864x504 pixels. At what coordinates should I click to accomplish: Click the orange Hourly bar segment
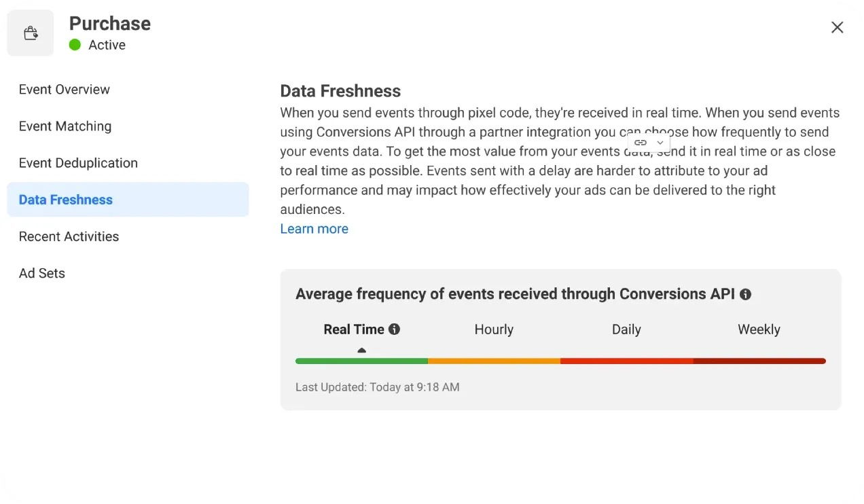494,361
